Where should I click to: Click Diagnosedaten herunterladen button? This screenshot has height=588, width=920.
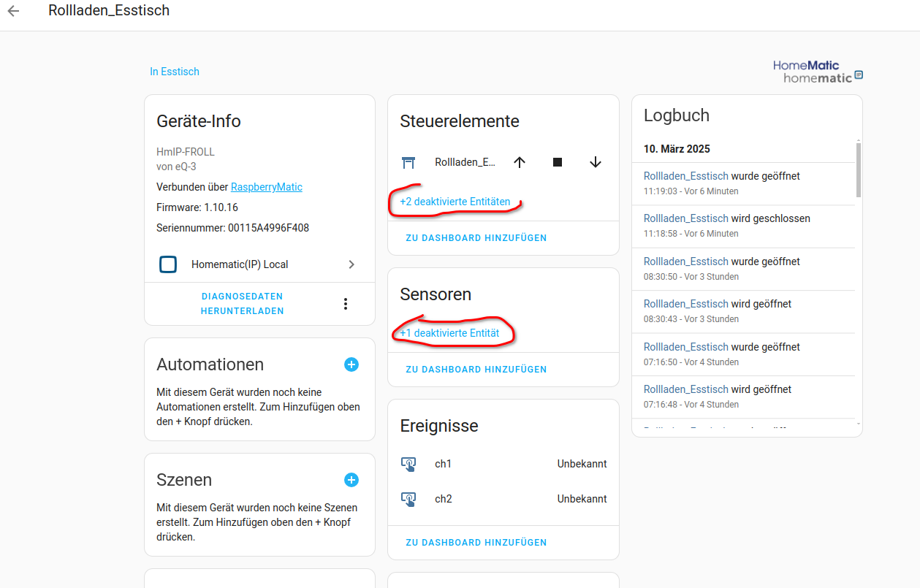pyautogui.click(x=243, y=304)
